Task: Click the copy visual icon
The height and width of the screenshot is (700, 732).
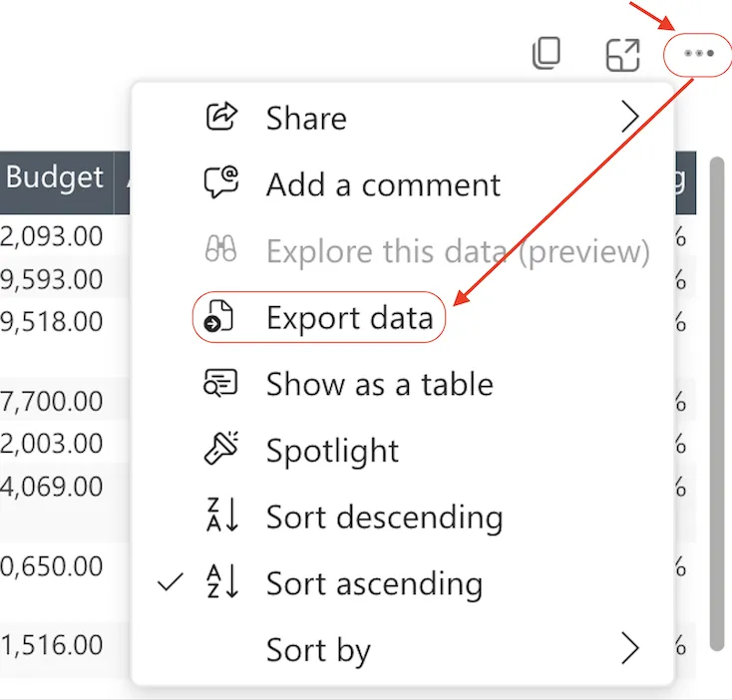Action: (547, 54)
